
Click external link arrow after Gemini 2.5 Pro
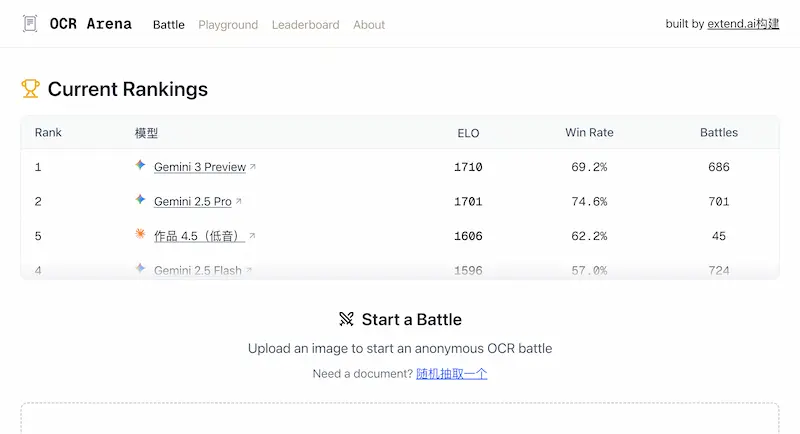pos(239,202)
